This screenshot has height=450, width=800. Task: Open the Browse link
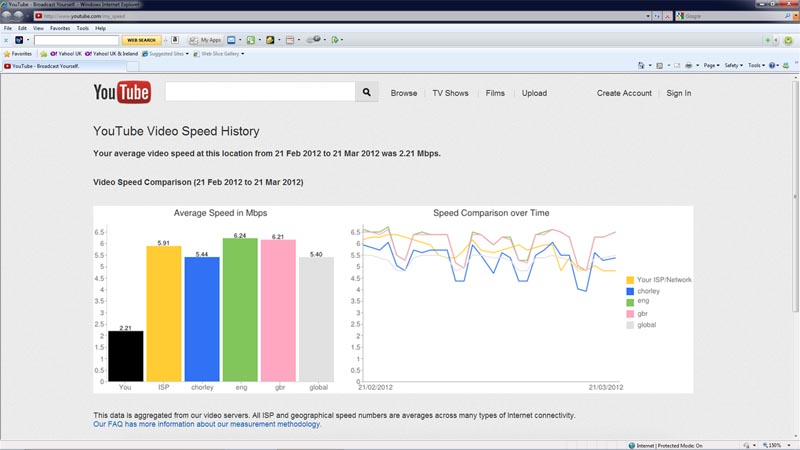pyautogui.click(x=404, y=93)
